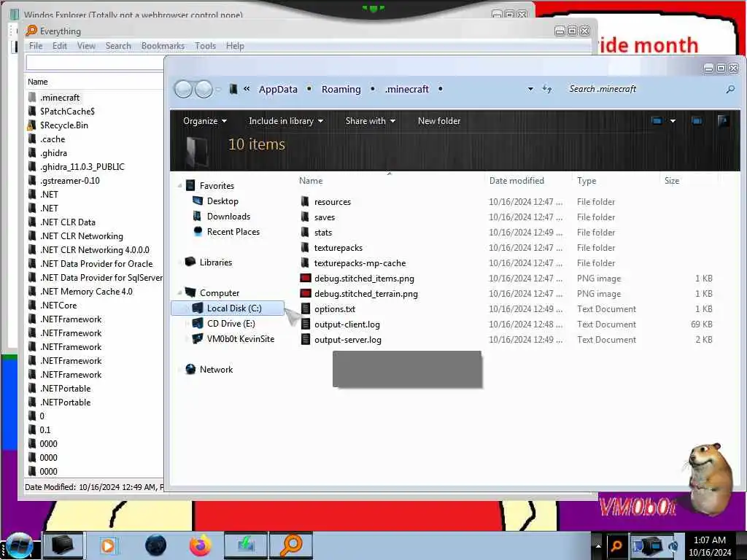The height and width of the screenshot is (560, 747).
Task: Select output-client.log file
Action: pos(347,324)
